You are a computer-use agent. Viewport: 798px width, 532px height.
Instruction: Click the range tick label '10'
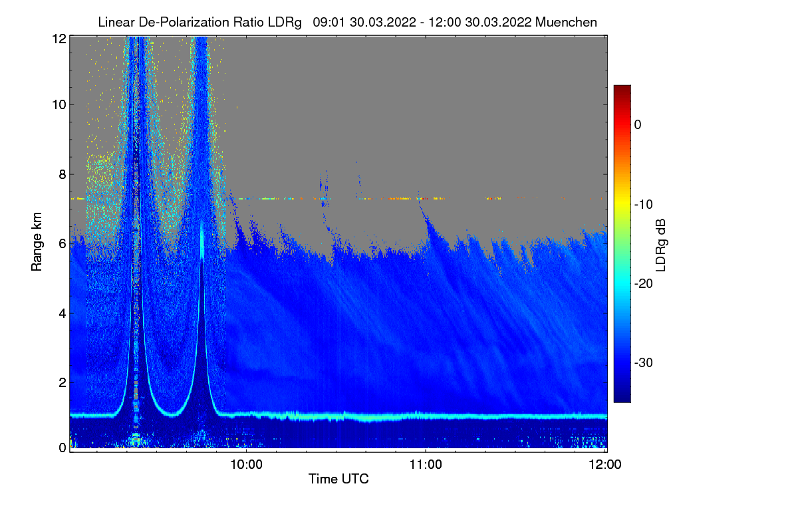58,104
